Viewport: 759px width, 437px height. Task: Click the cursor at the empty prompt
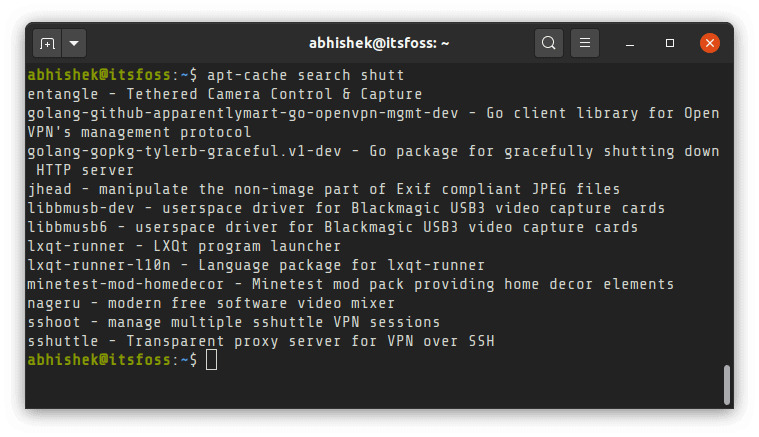coord(211,360)
